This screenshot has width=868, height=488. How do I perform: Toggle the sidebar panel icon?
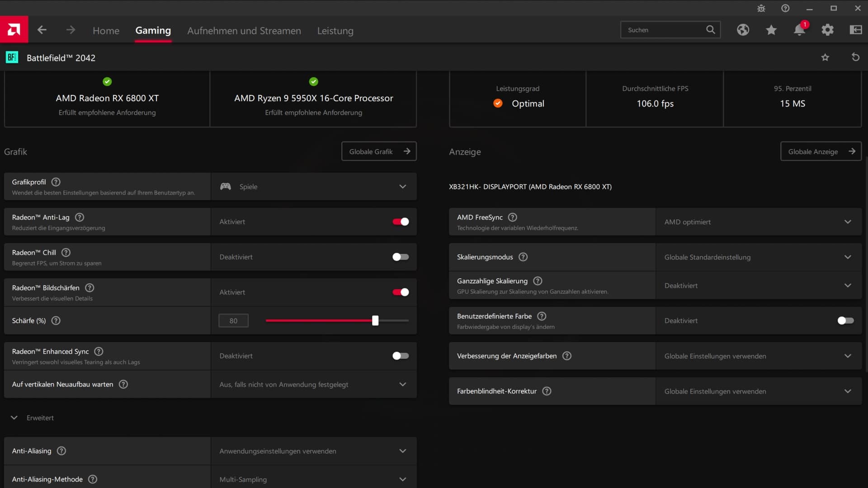(x=855, y=30)
